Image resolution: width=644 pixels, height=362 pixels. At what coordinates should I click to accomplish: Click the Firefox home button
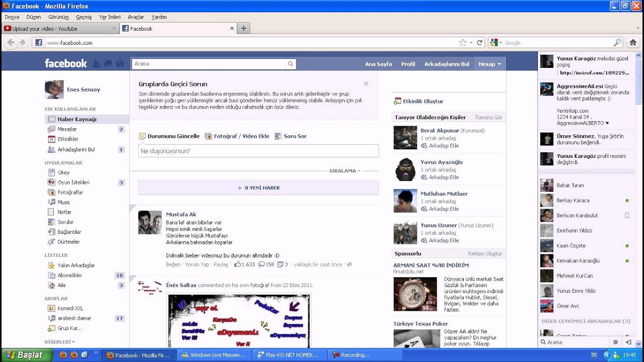point(633,43)
